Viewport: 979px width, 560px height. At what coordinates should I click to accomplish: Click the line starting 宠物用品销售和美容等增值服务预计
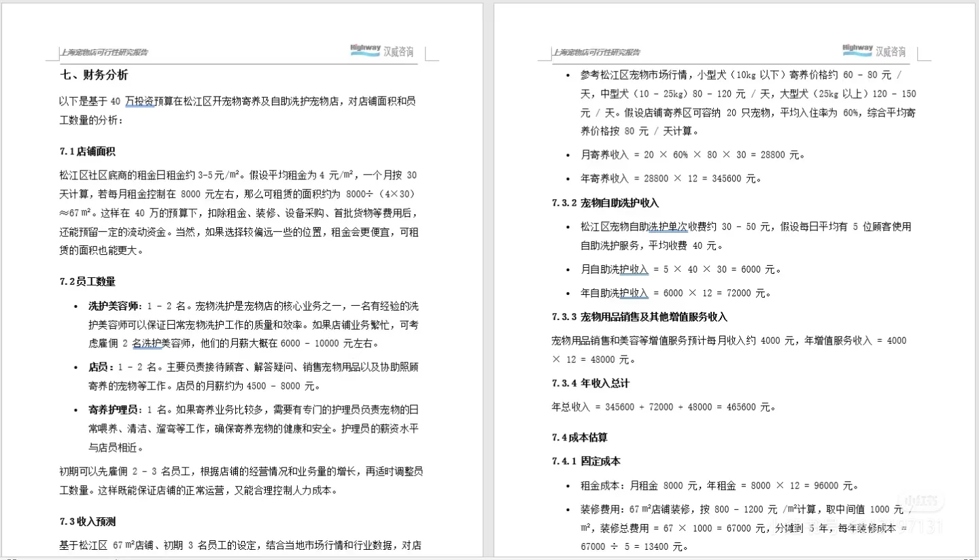[x=729, y=340]
